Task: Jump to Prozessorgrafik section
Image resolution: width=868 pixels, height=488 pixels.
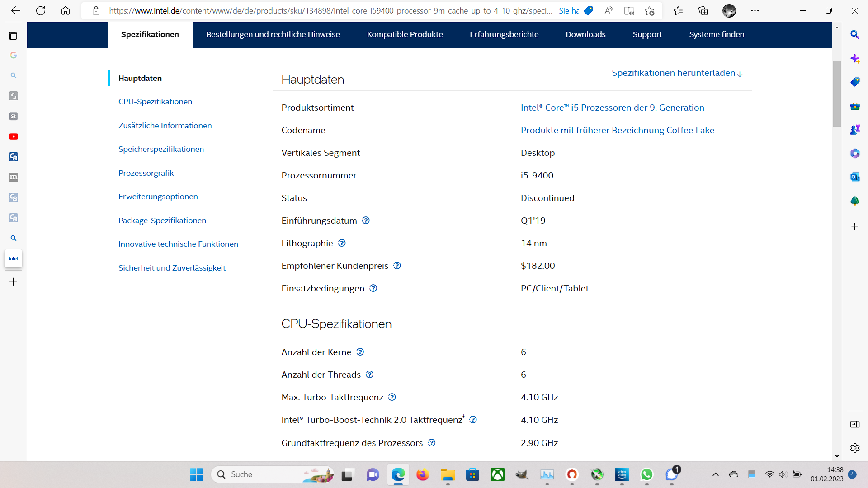Action: (146, 173)
